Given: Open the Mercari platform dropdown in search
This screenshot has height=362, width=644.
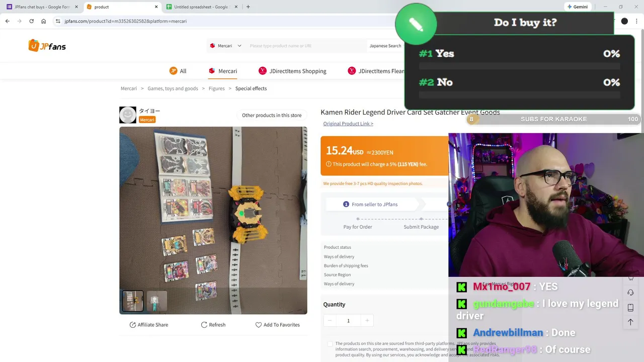Looking at the screenshot, I should click(225, 46).
